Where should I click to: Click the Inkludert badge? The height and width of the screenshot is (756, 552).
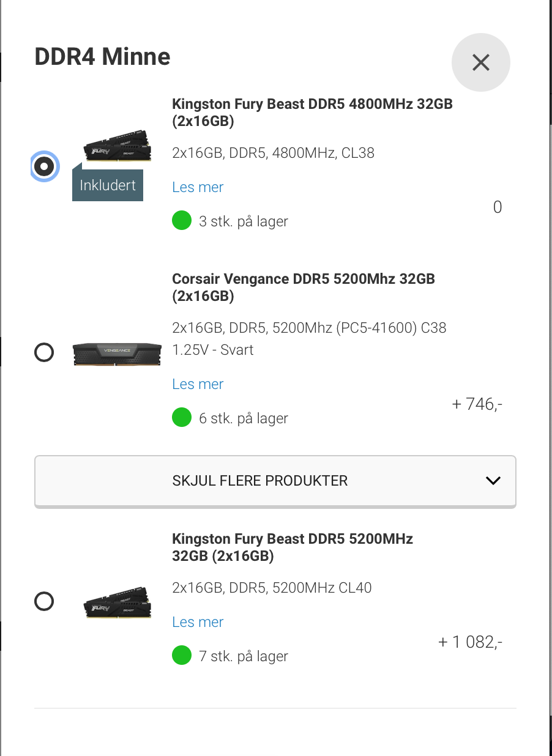click(108, 185)
